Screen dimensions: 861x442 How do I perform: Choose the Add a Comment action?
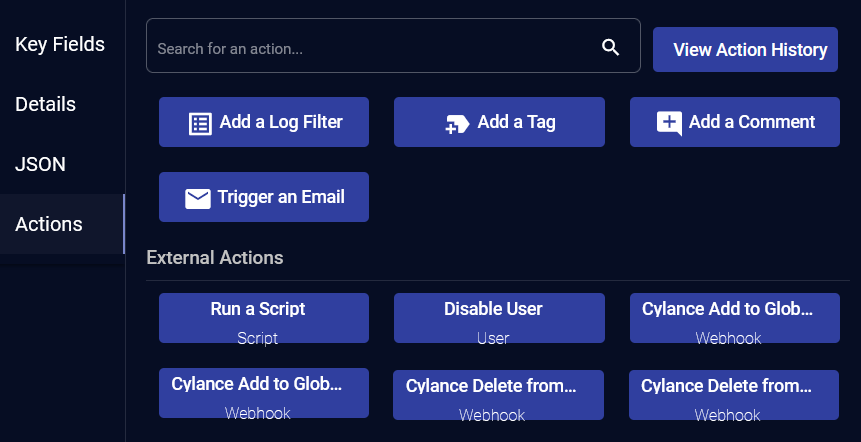pos(735,122)
